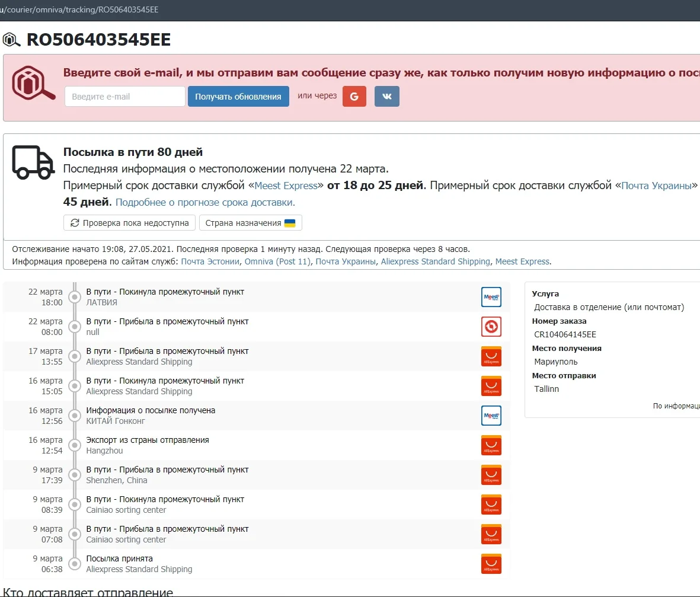The width and height of the screenshot is (700, 597).
Task: Click the КИТАЙ Гонконг location text
Action: click(x=116, y=421)
